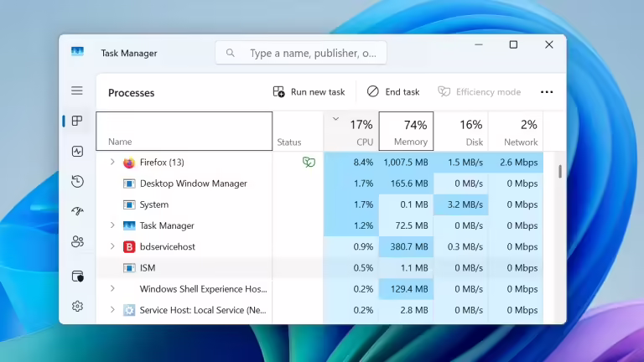Sort by the Network column header

point(516,131)
